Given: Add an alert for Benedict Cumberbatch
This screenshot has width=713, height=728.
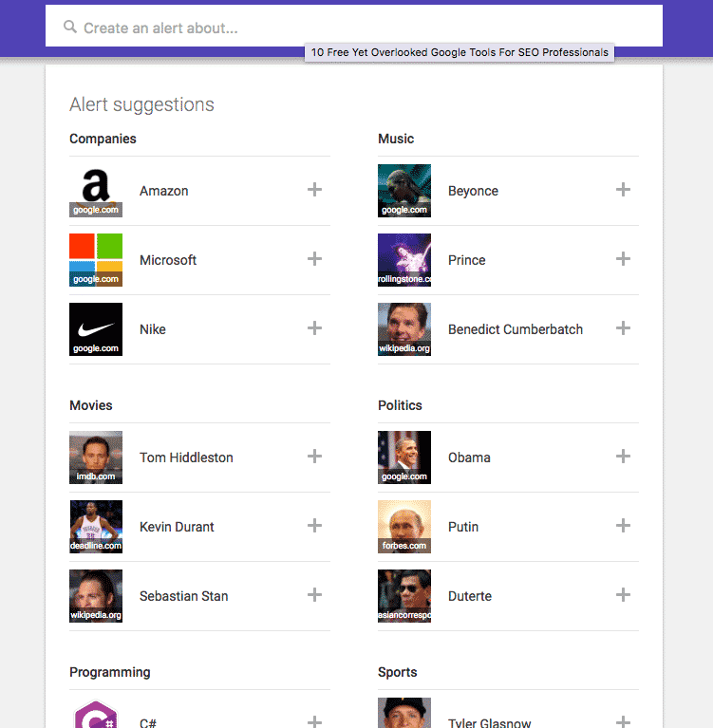Looking at the screenshot, I should (623, 328).
